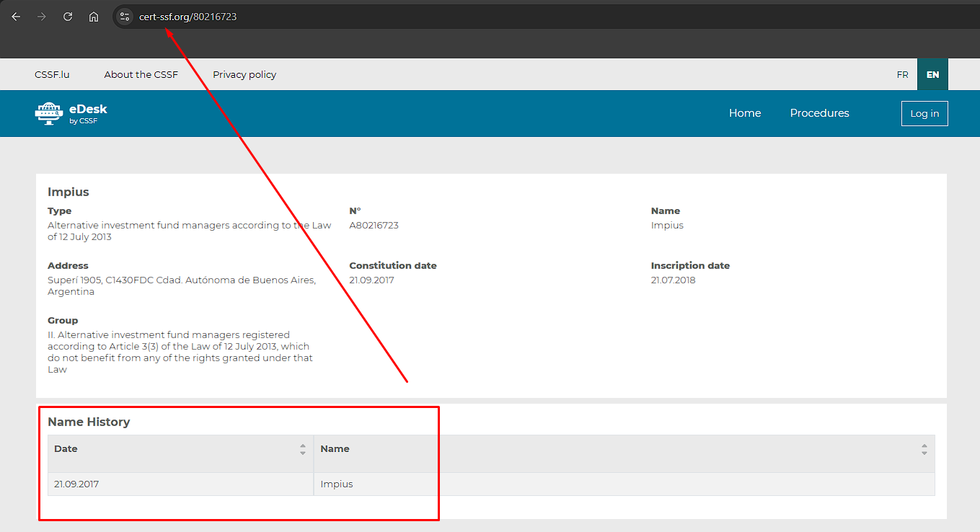The height and width of the screenshot is (532, 980).
Task: Click the eDesk by CSSF logo
Action: coord(71,113)
